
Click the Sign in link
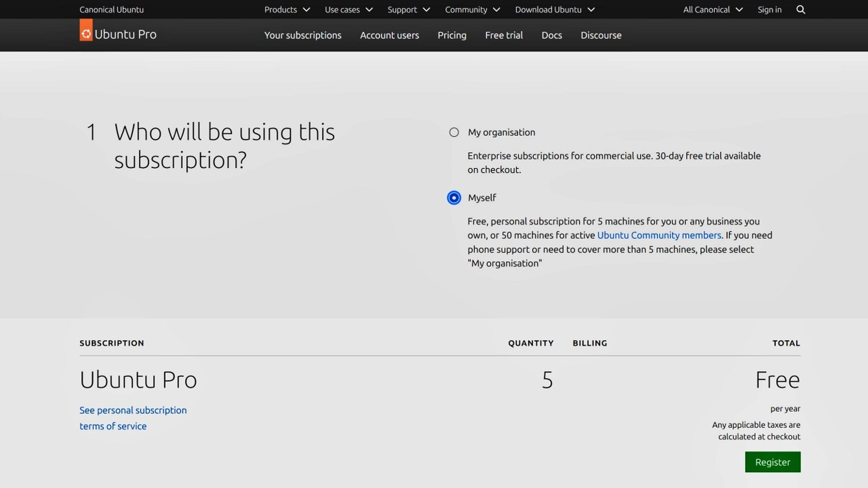pyautogui.click(x=769, y=10)
